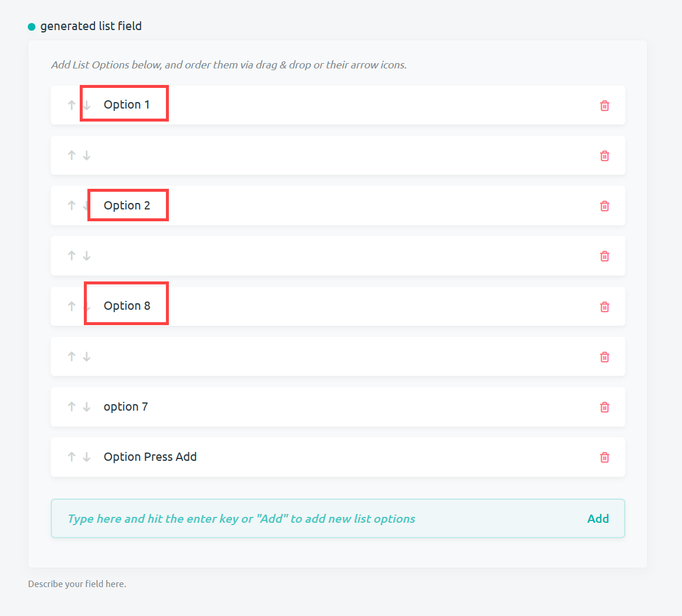Viewport: 682px width, 616px height.
Task: Click the trash icon on the row below Option 2
Action: [x=604, y=255]
